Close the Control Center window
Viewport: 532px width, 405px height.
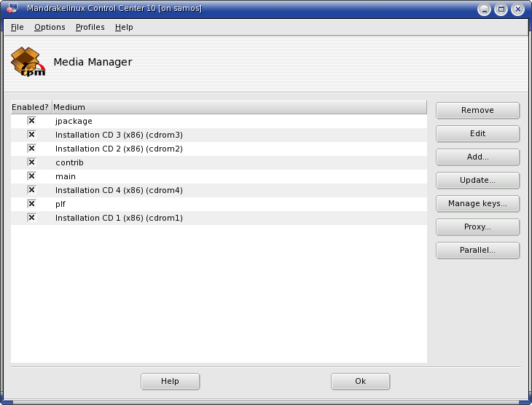pyautogui.click(x=517, y=9)
